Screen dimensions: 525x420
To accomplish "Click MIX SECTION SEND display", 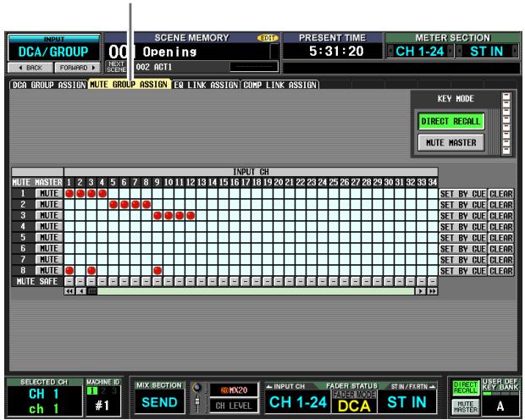I will tap(159, 402).
